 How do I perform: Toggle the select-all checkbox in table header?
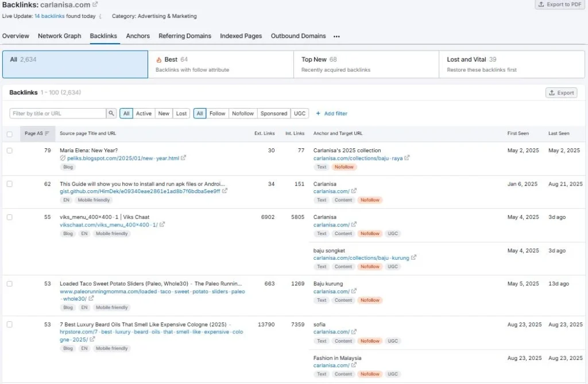[x=9, y=134]
